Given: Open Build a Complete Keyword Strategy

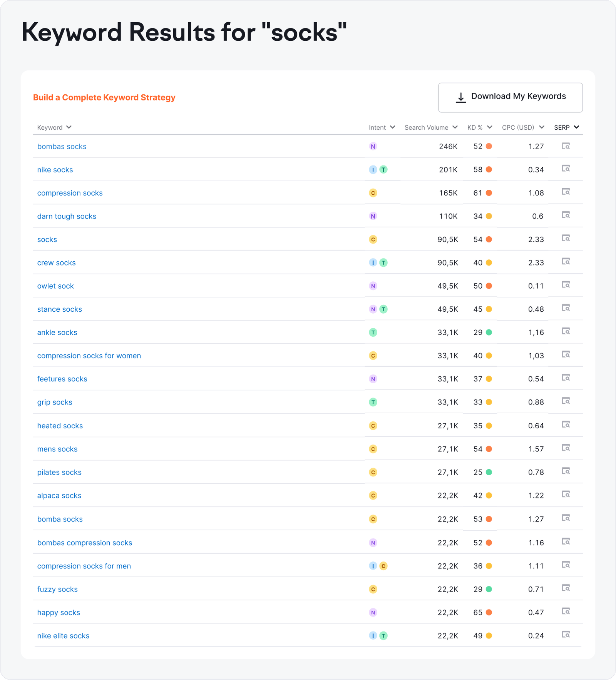Looking at the screenshot, I should point(104,97).
